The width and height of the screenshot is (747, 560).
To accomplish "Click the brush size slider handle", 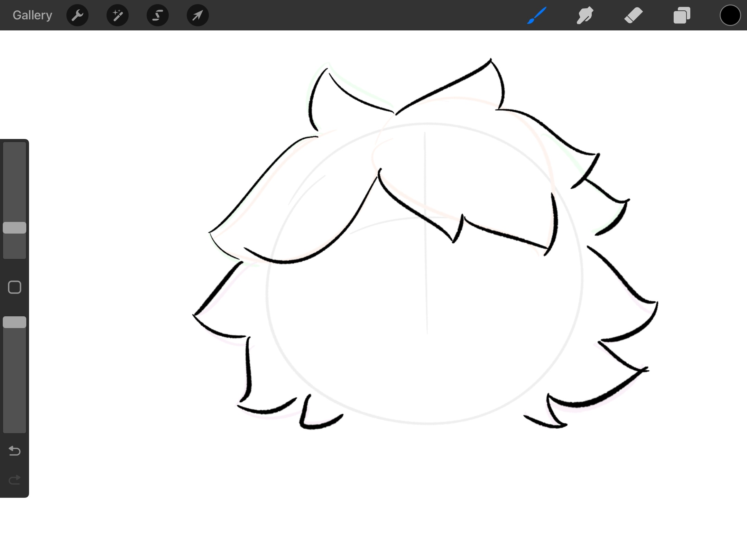I will [x=15, y=228].
